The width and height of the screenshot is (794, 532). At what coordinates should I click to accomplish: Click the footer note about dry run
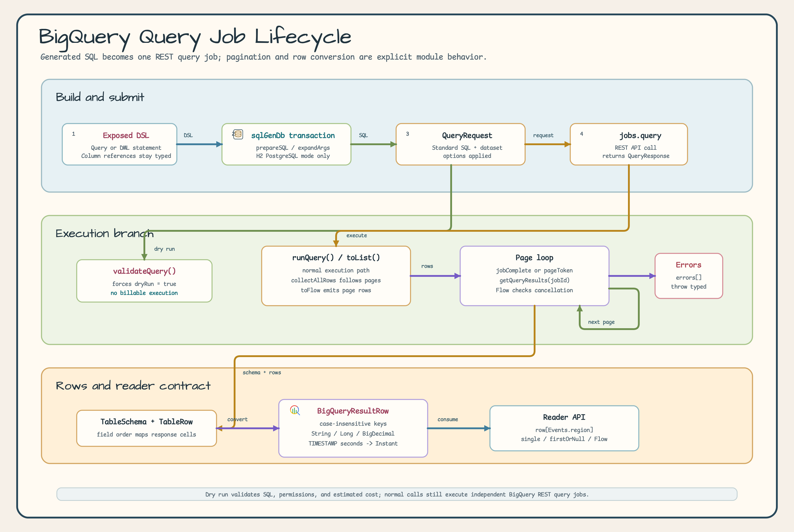click(397, 494)
